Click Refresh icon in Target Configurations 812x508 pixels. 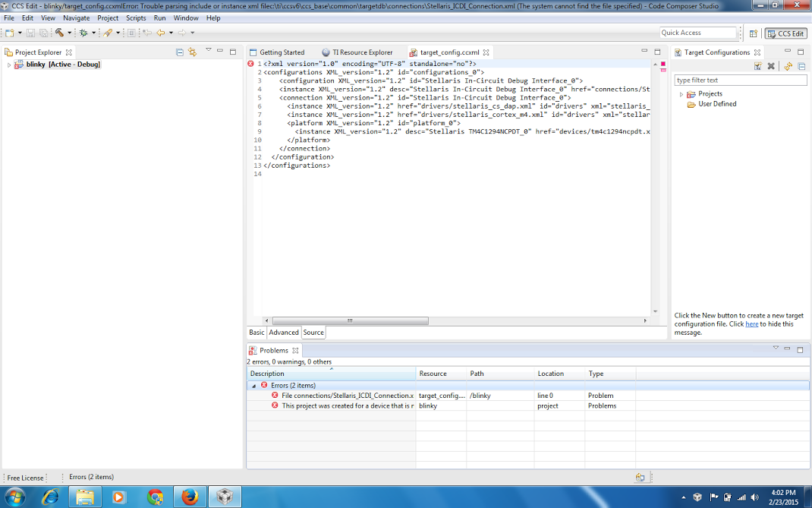pyautogui.click(x=788, y=66)
